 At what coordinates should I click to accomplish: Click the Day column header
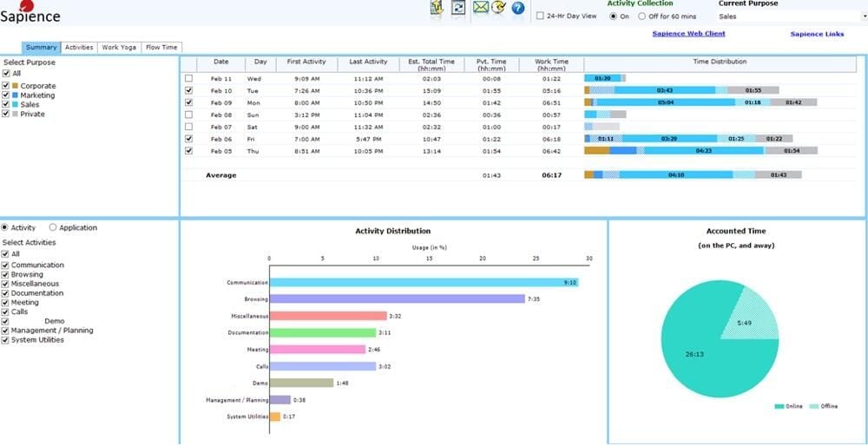tap(260, 63)
